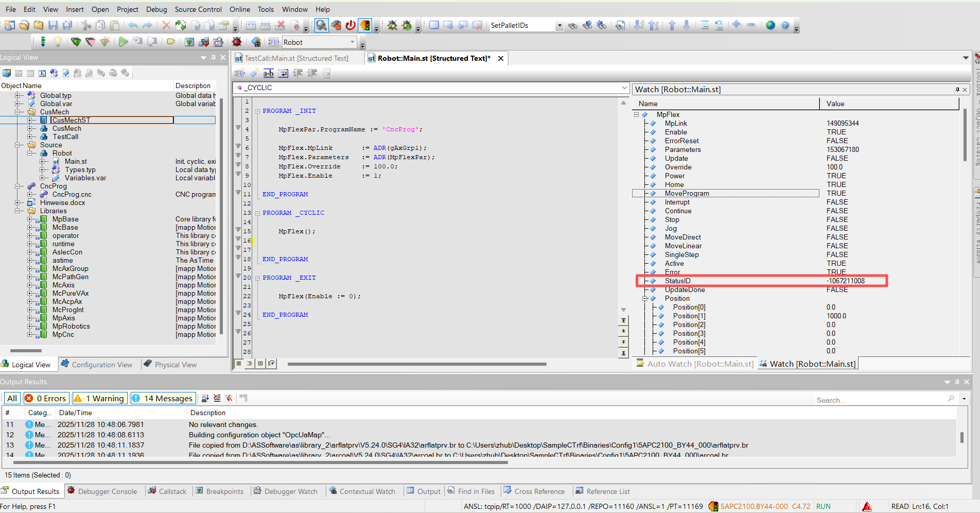Toggle the 14 Messages filter

tap(163, 398)
